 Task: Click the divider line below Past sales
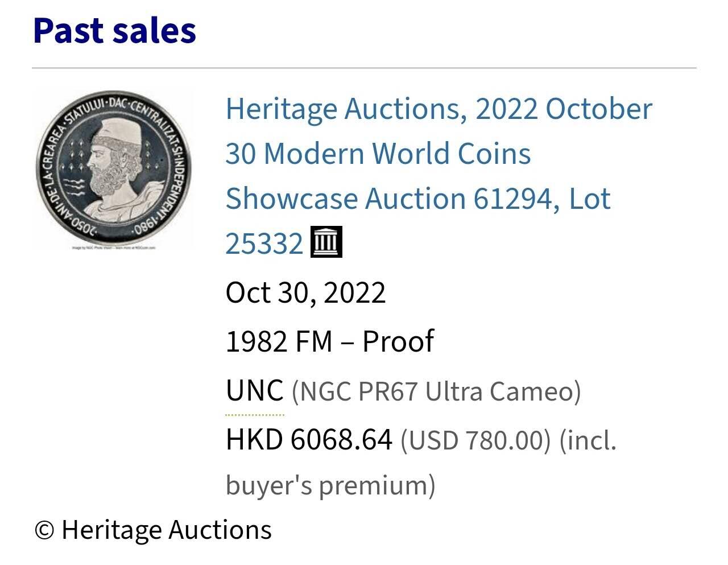pyautogui.click(x=364, y=68)
